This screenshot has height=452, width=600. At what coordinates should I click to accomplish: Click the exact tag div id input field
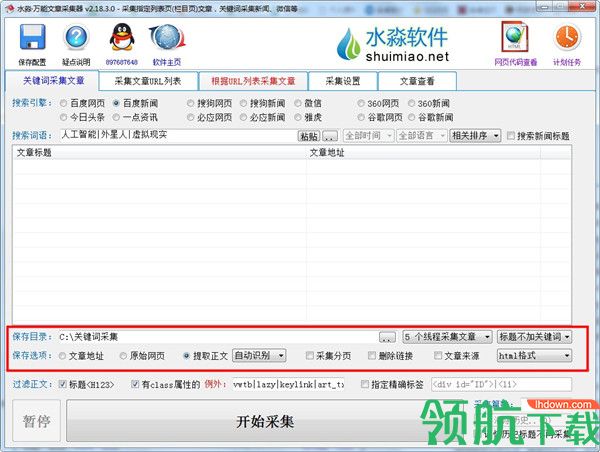tap(501, 384)
